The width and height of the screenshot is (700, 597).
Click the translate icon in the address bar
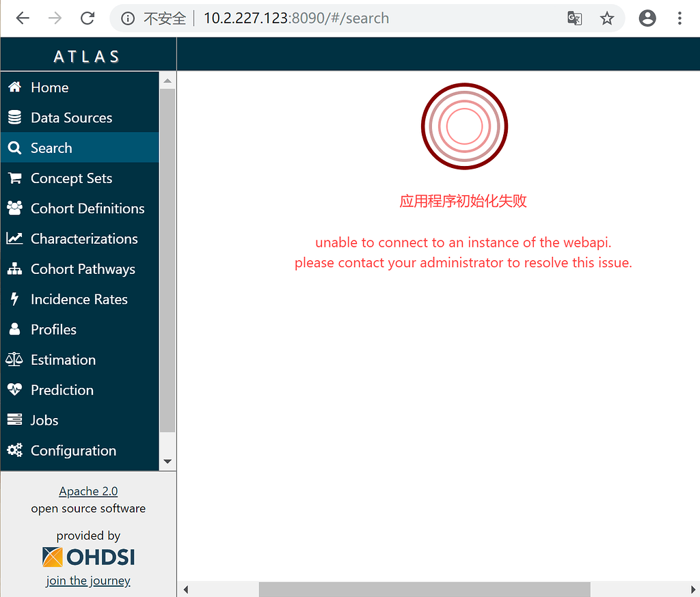tap(574, 18)
